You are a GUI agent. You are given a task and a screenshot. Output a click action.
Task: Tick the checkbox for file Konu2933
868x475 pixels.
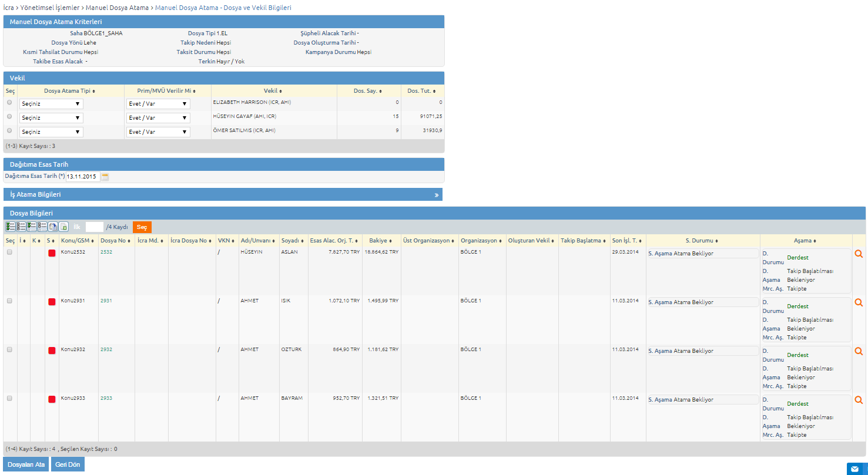[9, 398]
